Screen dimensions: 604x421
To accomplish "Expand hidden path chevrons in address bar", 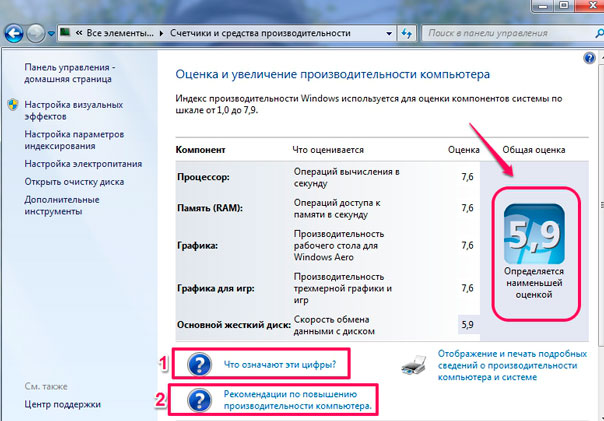I will [79, 33].
